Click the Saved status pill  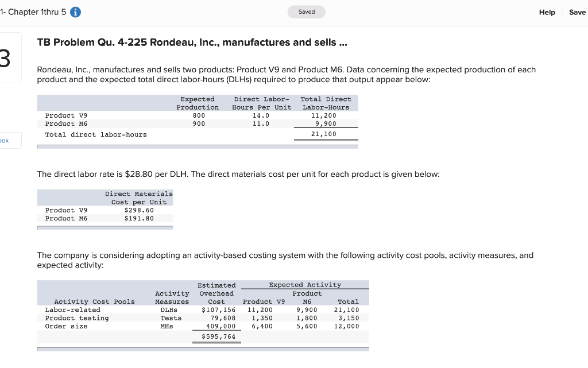(x=306, y=11)
